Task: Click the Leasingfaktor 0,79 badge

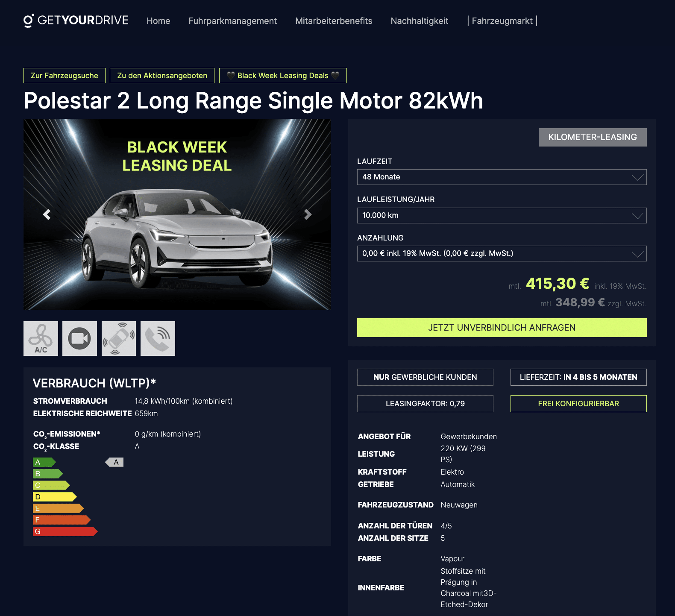Action: pos(425,404)
